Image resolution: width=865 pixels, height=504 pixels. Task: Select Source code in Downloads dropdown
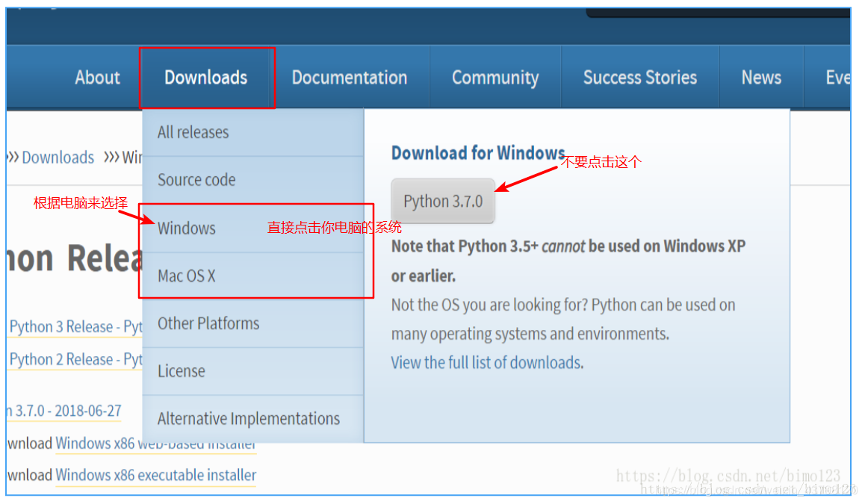[x=253, y=180]
